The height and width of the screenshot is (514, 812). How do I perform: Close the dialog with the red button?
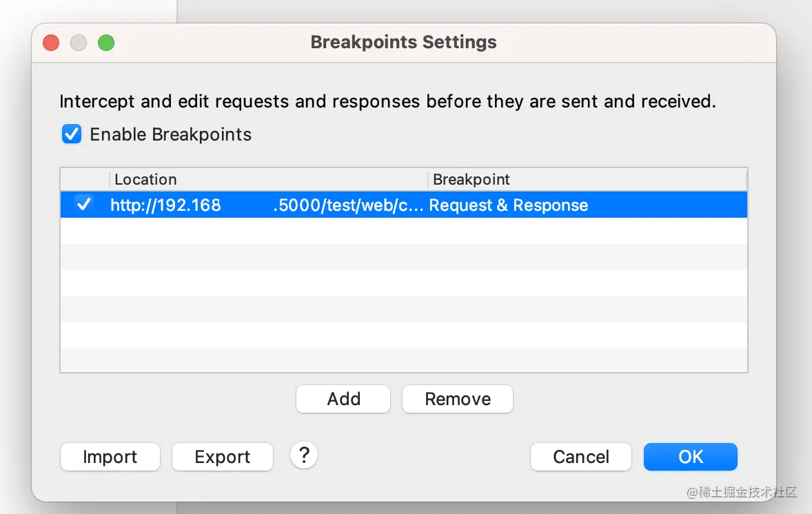tap(51, 43)
